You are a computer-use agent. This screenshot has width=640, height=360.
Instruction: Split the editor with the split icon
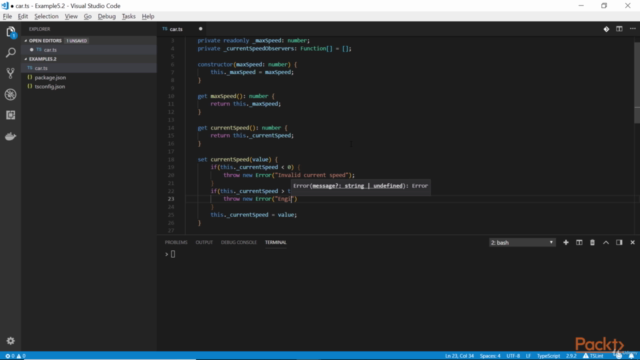coord(619,29)
